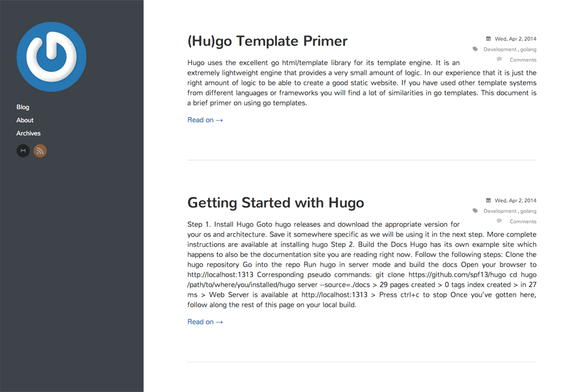Open the orange RSS feed icon
This screenshot has width=588, height=392.
[x=40, y=151]
